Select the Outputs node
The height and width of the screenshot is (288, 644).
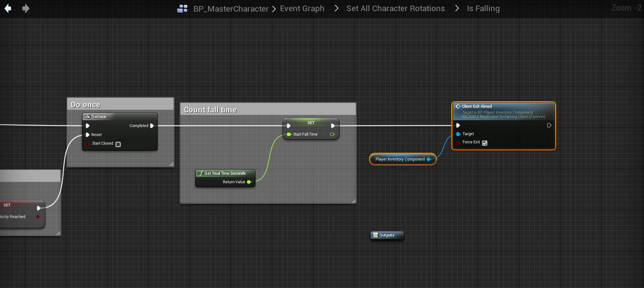click(x=387, y=235)
